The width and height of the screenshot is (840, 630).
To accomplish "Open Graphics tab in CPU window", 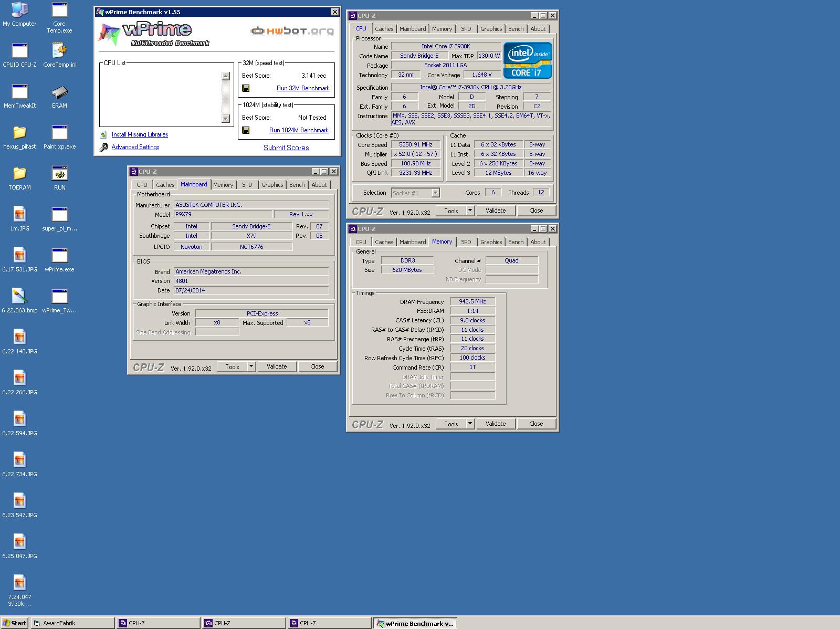I will click(x=491, y=29).
